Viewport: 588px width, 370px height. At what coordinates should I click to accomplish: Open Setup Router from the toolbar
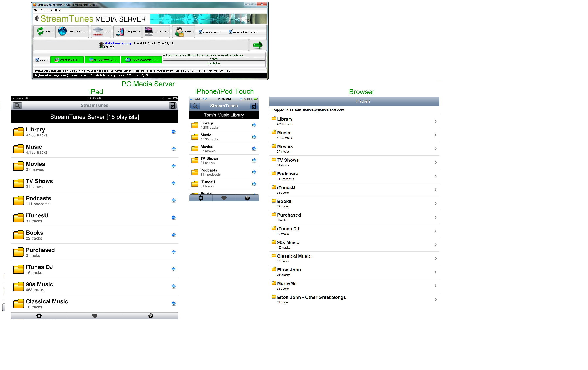[x=156, y=32]
